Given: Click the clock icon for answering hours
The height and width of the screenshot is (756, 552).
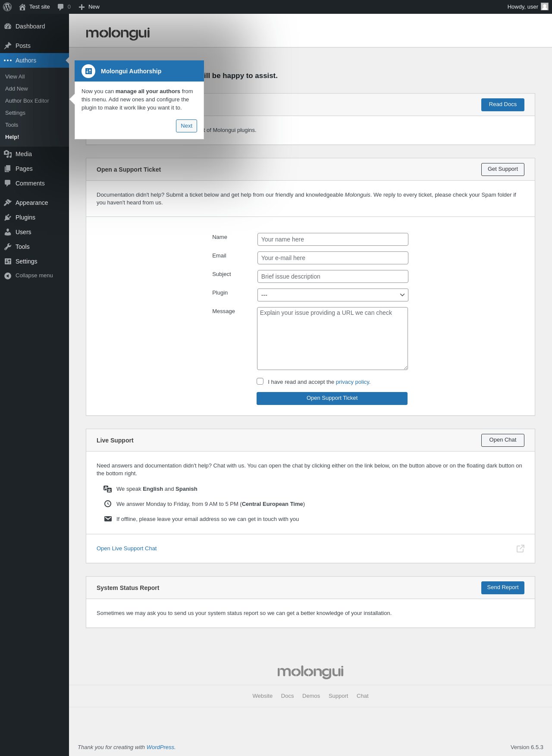Looking at the screenshot, I should (108, 504).
